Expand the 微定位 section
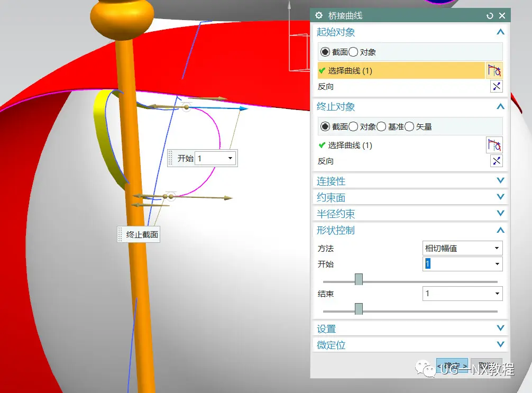Viewport: 532px width, 393px height. (500, 344)
